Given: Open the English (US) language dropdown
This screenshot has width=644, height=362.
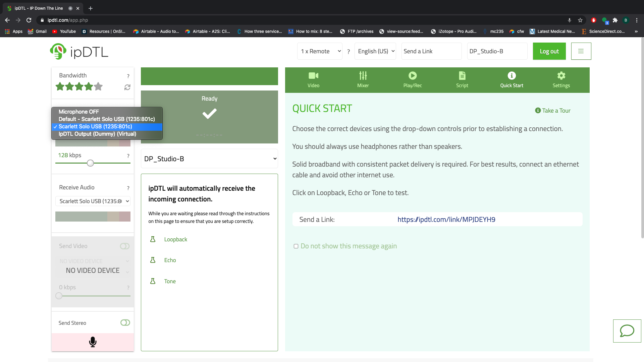Looking at the screenshot, I should pos(375,51).
